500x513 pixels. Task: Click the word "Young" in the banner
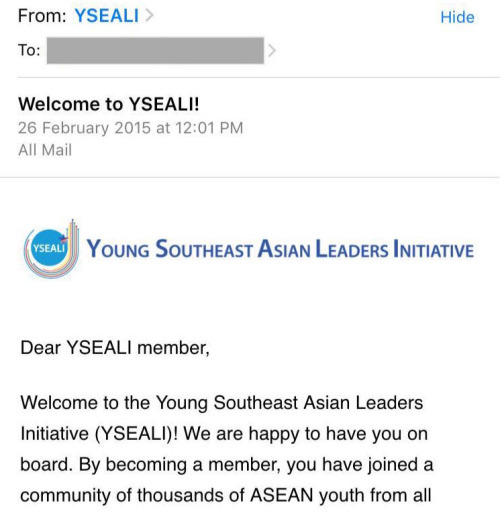point(118,250)
